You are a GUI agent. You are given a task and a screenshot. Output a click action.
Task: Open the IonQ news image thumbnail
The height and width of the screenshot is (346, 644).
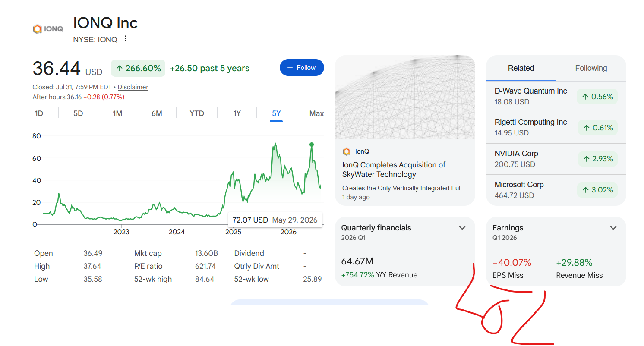pyautogui.click(x=405, y=97)
